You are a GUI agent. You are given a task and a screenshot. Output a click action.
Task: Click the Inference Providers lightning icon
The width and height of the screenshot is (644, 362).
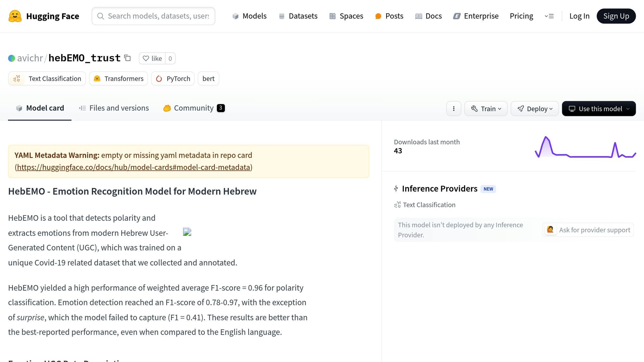point(396,189)
